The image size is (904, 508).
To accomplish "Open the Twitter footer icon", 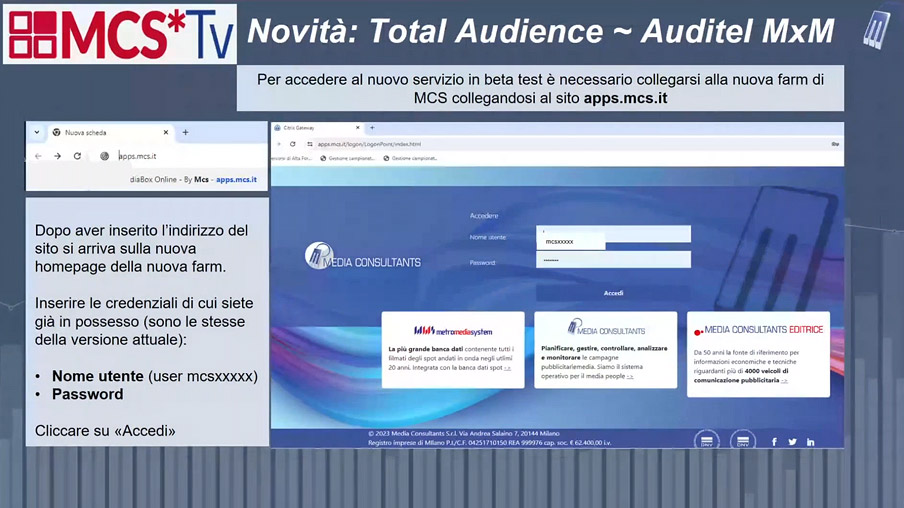I will pos(793,442).
